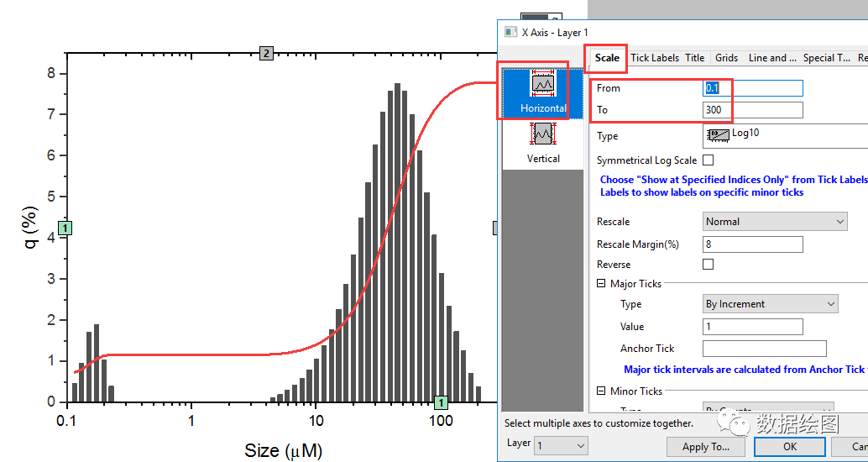Switch to the Scale tab
Viewport: 868px width, 462px height.
607,58
